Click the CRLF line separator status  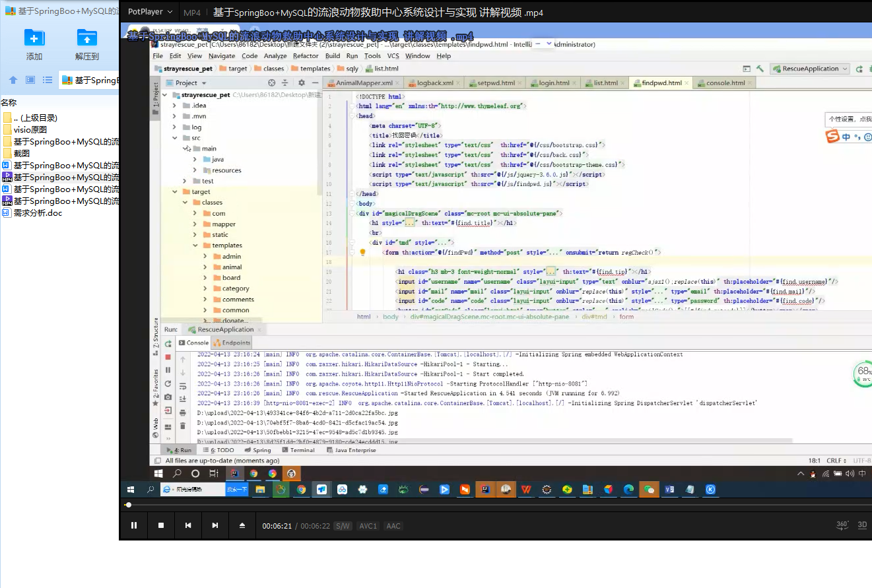point(836,461)
